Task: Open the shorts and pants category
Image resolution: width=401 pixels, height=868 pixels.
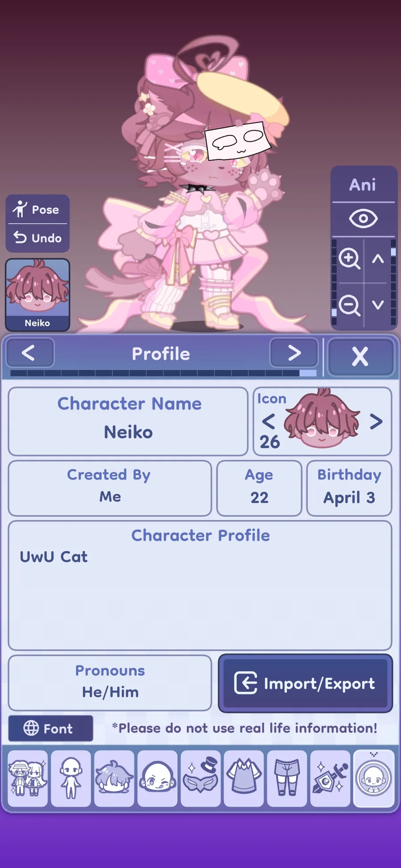Action: pos(287,779)
